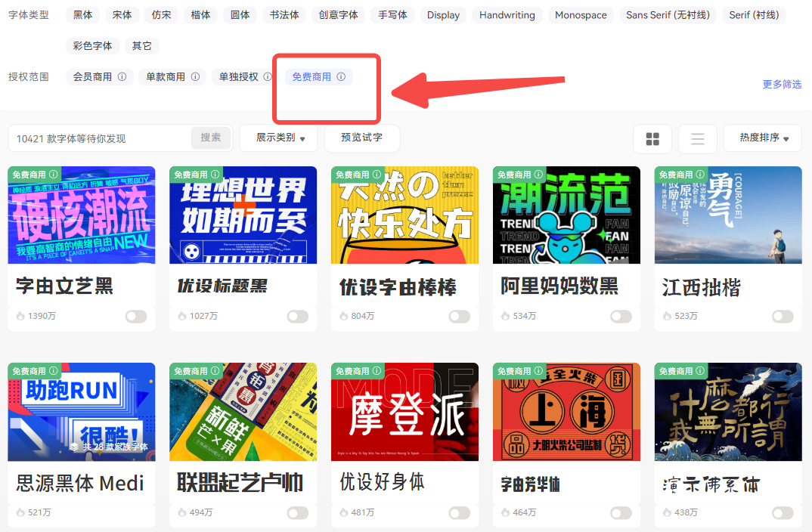Image resolution: width=812 pixels, height=532 pixels.
Task: Enable the toggle on 阿里妈妈数黑 card
Action: [621, 316]
